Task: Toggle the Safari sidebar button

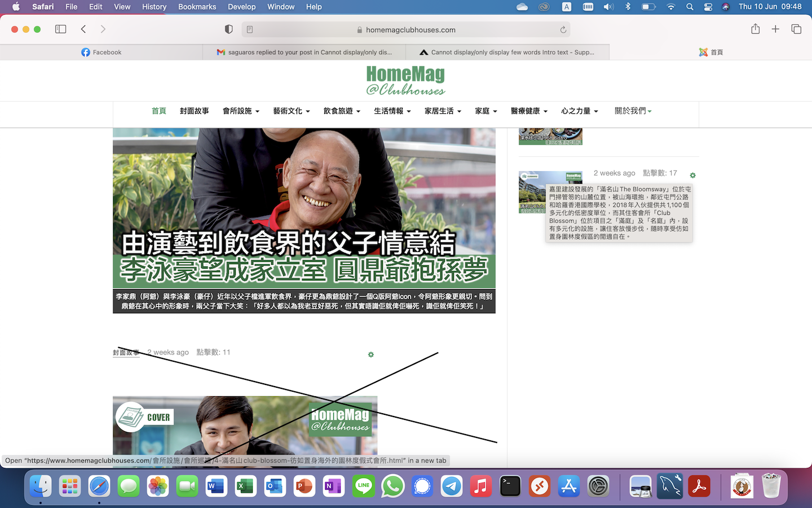Action: (61, 29)
